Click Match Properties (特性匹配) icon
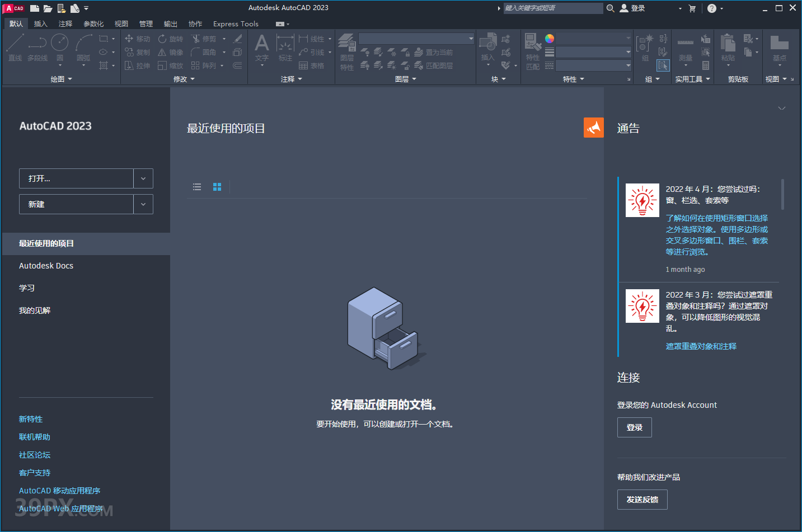The image size is (802, 532). 533,51
